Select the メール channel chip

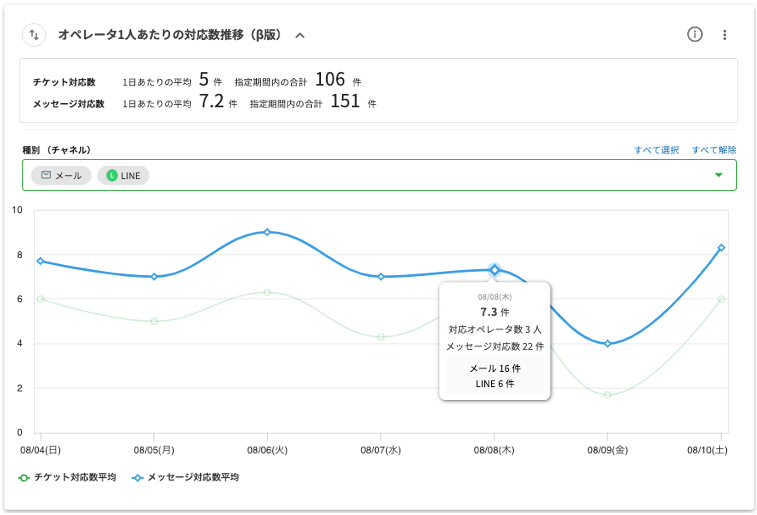(x=61, y=175)
